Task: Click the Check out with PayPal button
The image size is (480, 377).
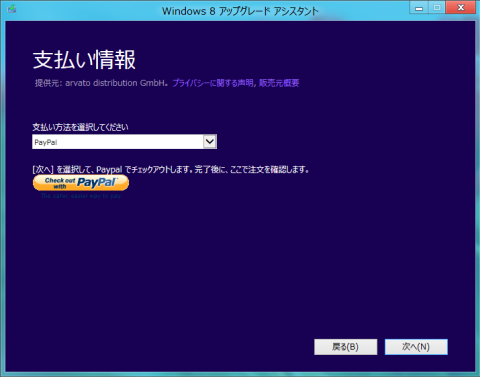Action: pos(81,183)
